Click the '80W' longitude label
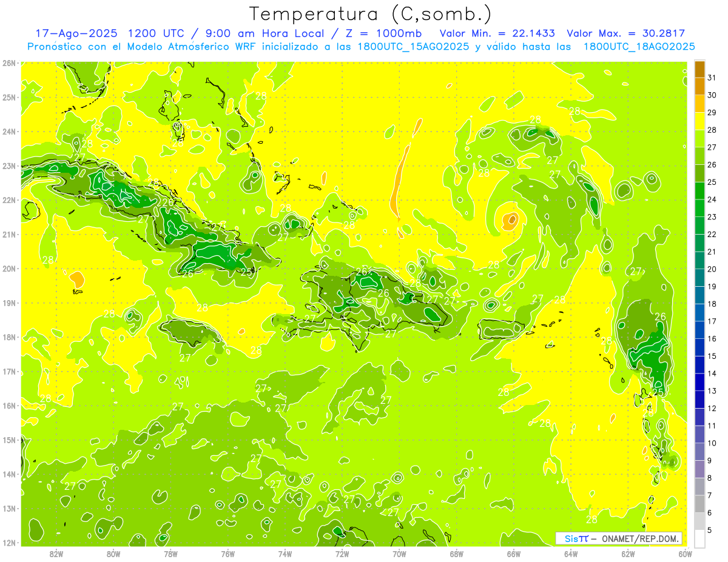This screenshot has height=562, width=728. pyautogui.click(x=113, y=554)
